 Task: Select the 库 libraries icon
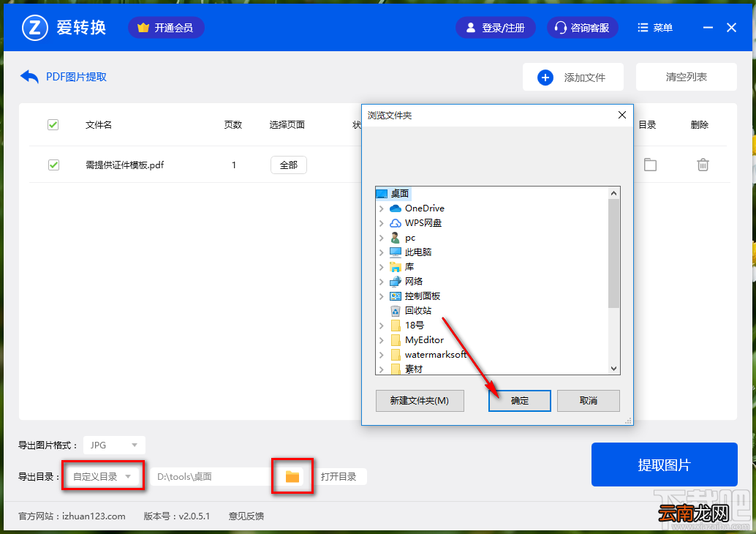[x=396, y=267]
